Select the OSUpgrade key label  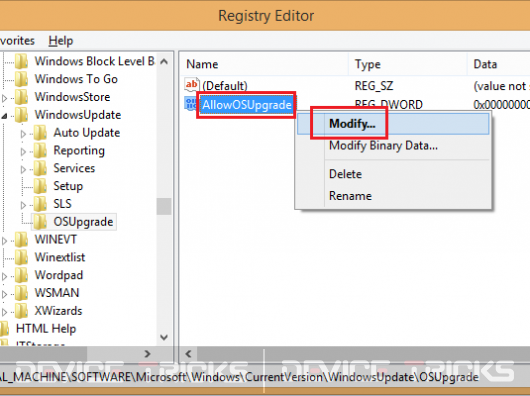point(83,222)
